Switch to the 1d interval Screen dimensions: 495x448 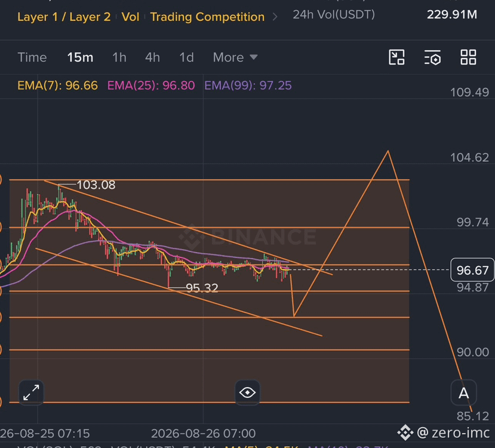[186, 57]
